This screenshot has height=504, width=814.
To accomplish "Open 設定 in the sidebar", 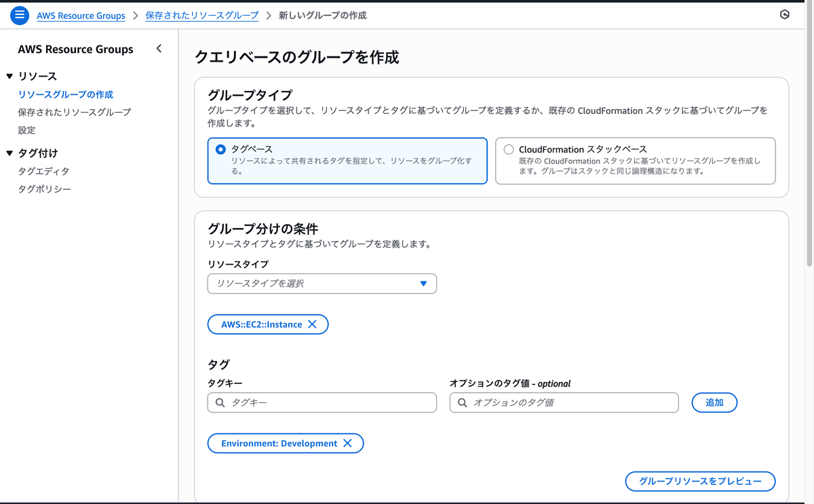I will (x=26, y=130).
